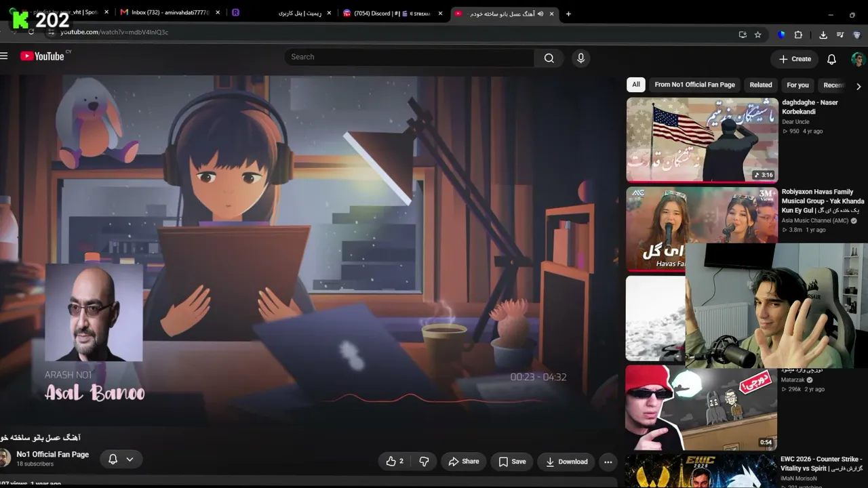Open browser downloads from the toolbar

[823, 35]
